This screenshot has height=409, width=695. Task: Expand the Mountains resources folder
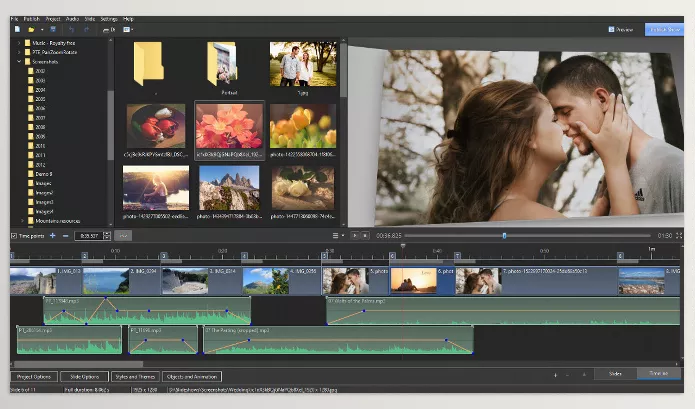[x=22, y=221]
